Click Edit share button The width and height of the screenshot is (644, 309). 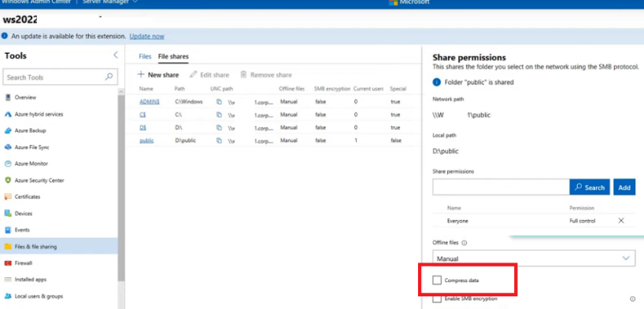pyautogui.click(x=209, y=75)
